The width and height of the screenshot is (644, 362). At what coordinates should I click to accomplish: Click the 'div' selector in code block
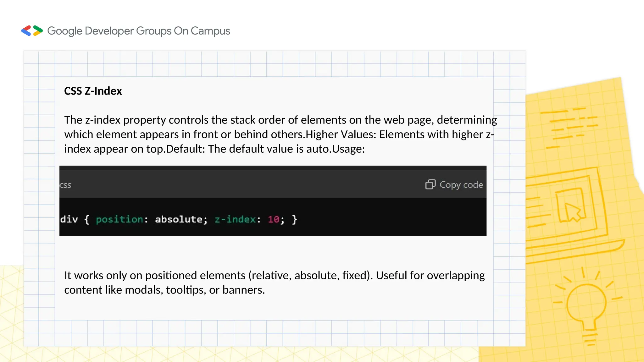click(x=69, y=219)
